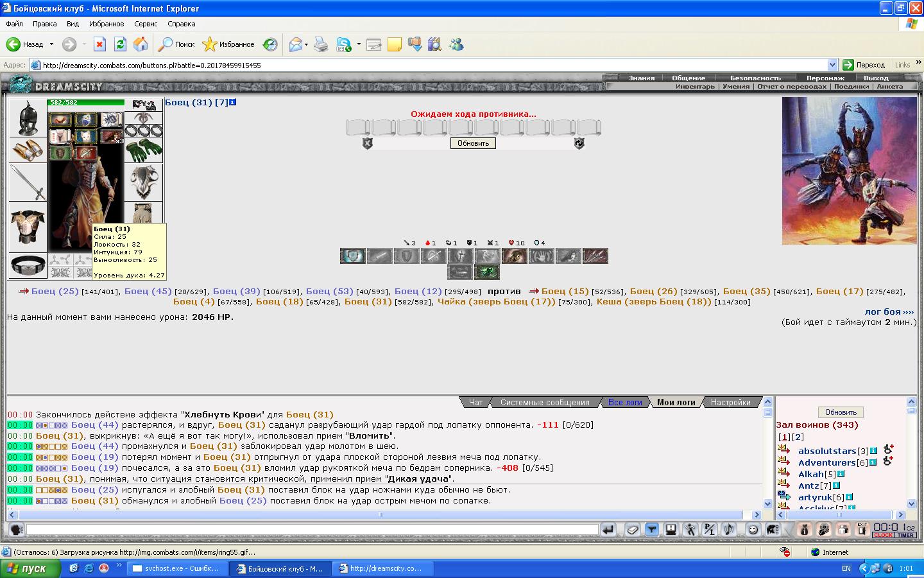This screenshot has width=924, height=578.
Task: Go to page 2 of warriors list
Action: [x=798, y=437]
